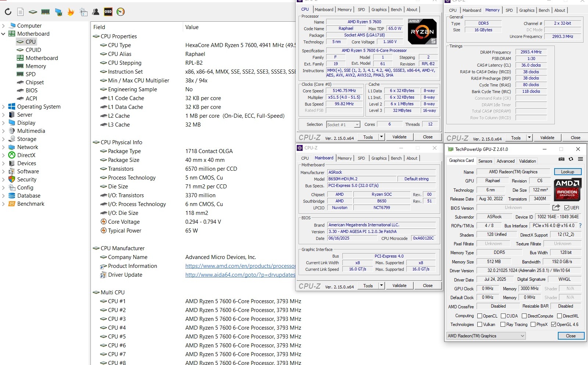Click the BIOS export share icon

coord(556,208)
